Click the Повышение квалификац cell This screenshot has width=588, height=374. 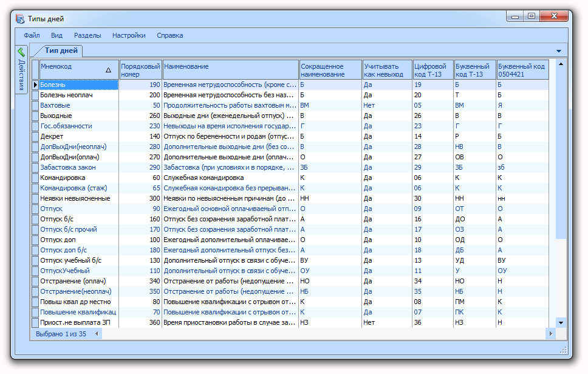(79, 312)
